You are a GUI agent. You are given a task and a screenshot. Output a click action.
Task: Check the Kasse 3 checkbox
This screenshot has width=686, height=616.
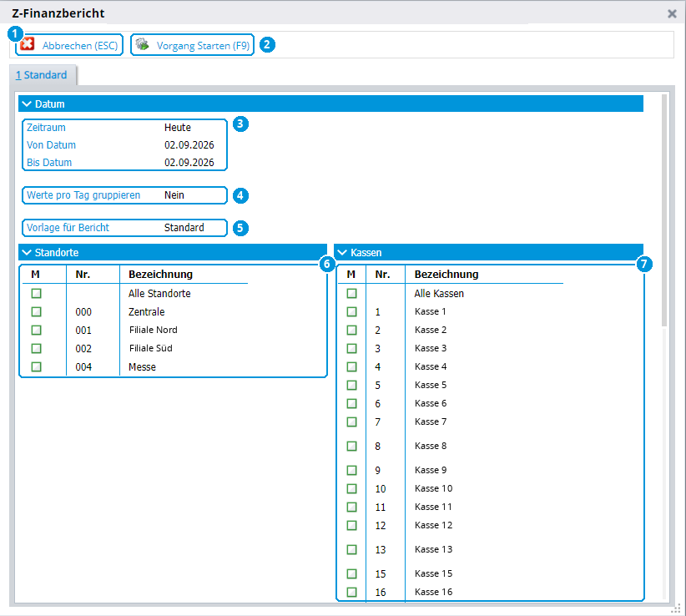(x=351, y=348)
